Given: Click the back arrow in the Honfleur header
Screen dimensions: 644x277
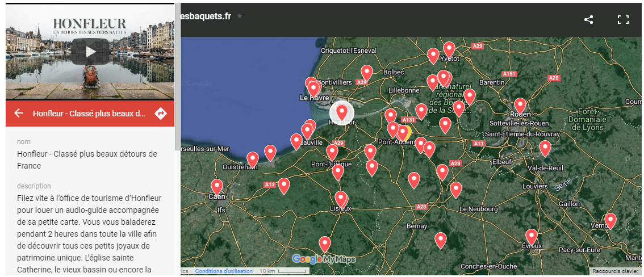Looking at the screenshot, I should [x=19, y=114].
